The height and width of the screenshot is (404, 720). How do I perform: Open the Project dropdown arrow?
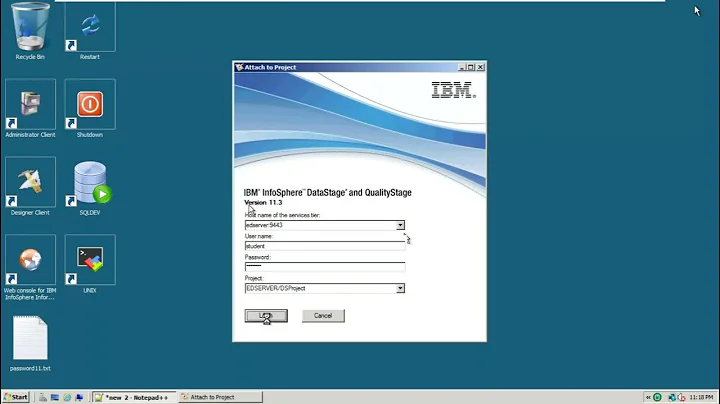click(400, 288)
